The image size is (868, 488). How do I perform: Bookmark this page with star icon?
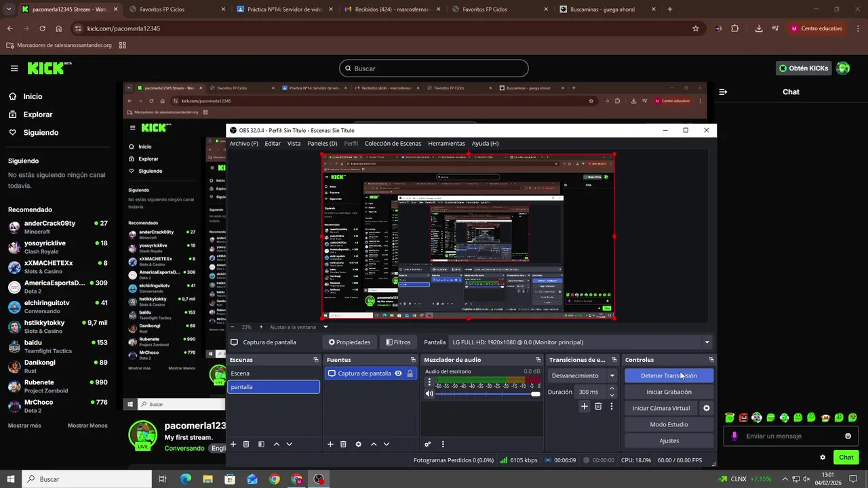(696, 28)
